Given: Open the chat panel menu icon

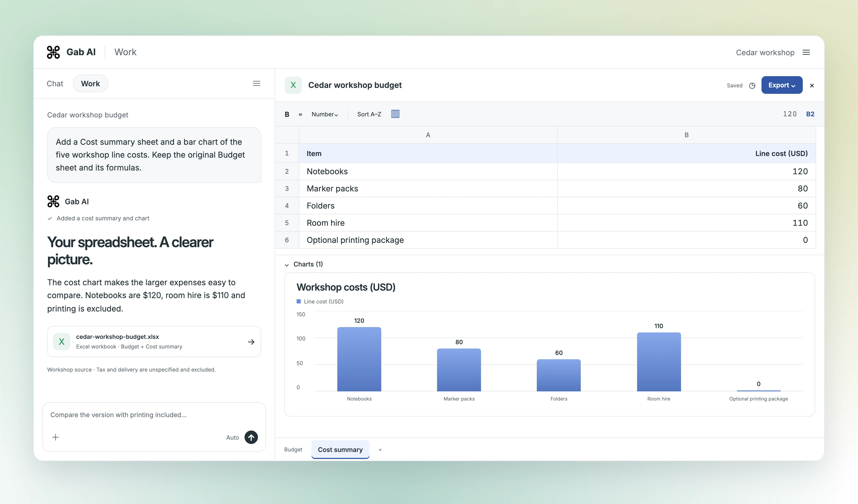Looking at the screenshot, I should [256, 83].
